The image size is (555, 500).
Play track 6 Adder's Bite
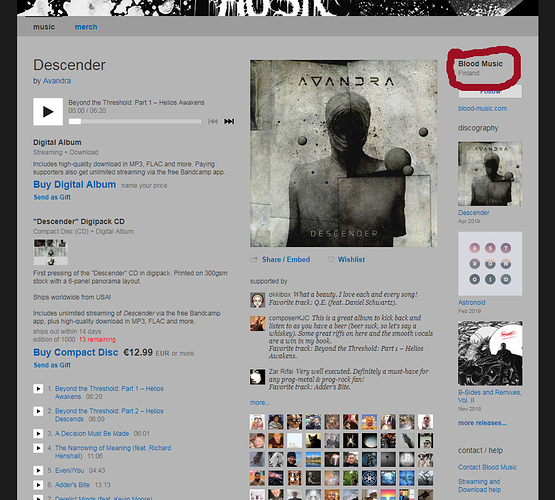38,485
